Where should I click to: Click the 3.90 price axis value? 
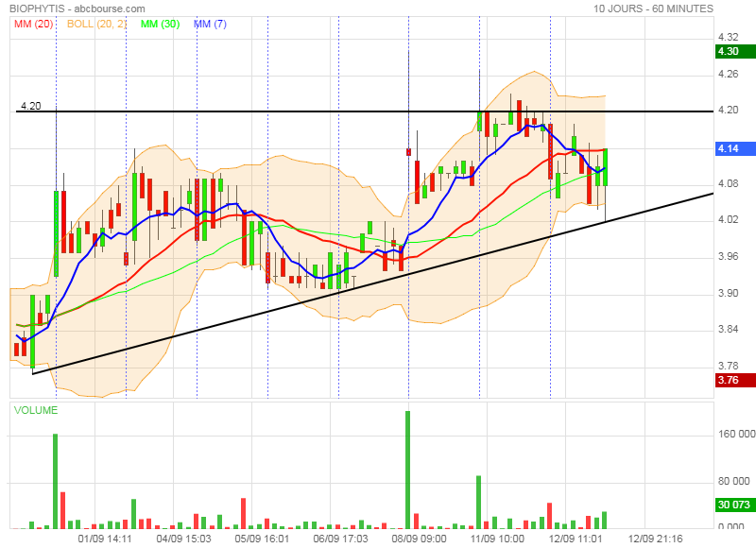[728, 293]
